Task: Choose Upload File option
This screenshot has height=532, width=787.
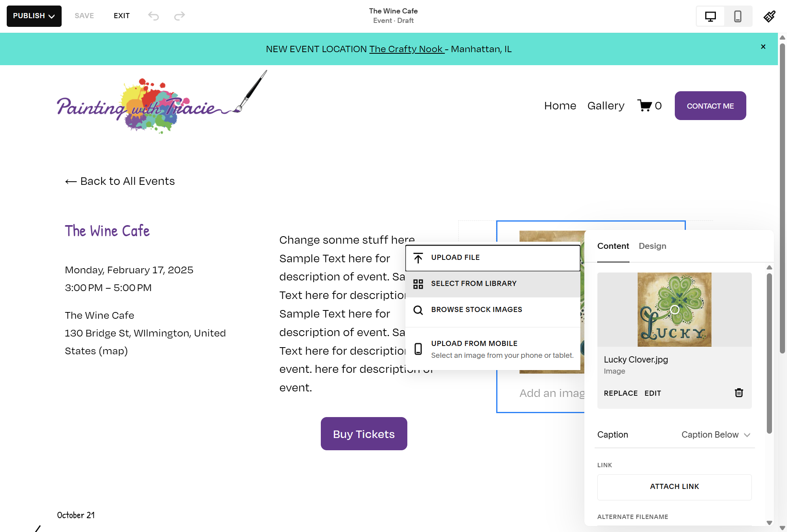Action: [493, 258]
